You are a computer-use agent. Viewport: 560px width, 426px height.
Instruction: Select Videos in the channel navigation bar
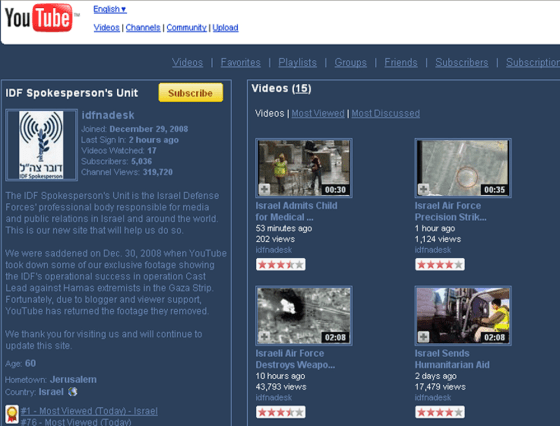[187, 62]
